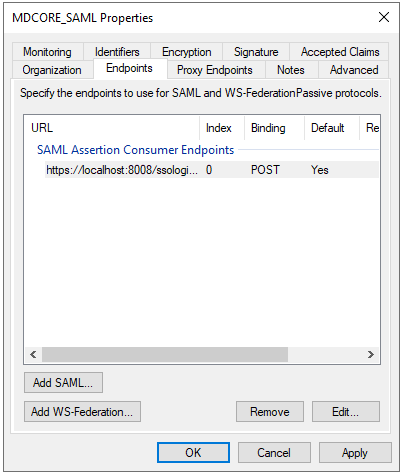Open the Proxy Endpoints tab
The width and height of the screenshot is (403, 476).
(215, 70)
